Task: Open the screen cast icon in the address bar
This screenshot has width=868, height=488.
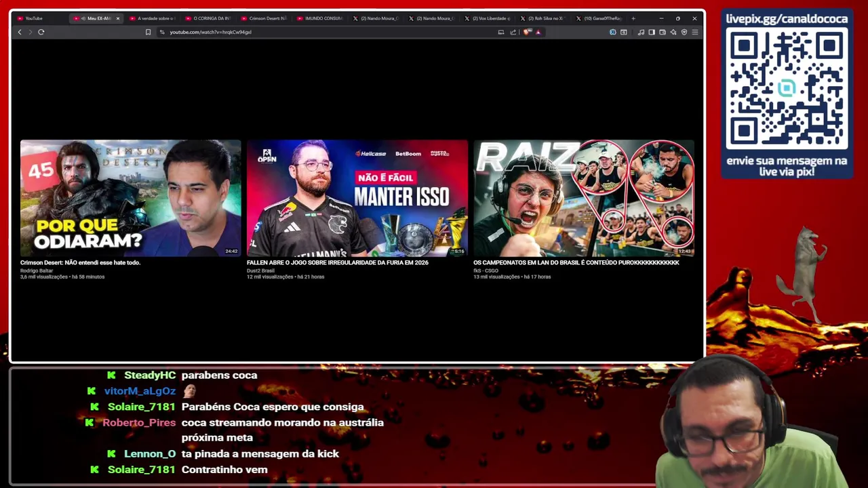Action: tap(501, 32)
